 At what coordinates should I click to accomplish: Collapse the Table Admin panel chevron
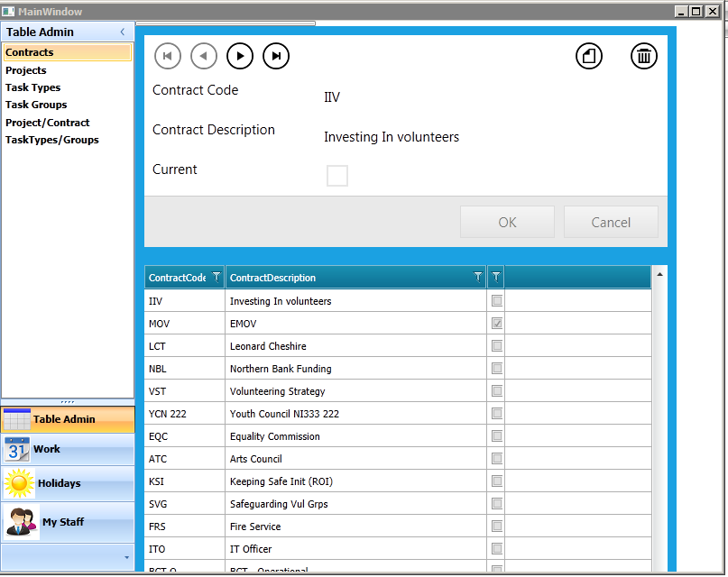pyautogui.click(x=123, y=32)
